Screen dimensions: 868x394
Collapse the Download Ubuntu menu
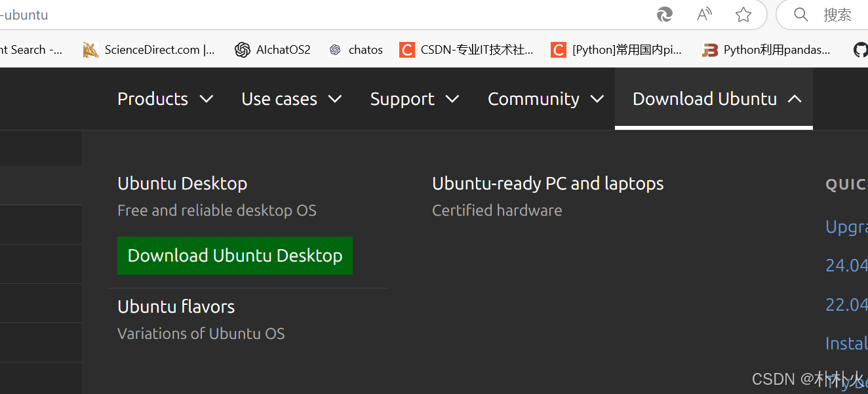[714, 99]
